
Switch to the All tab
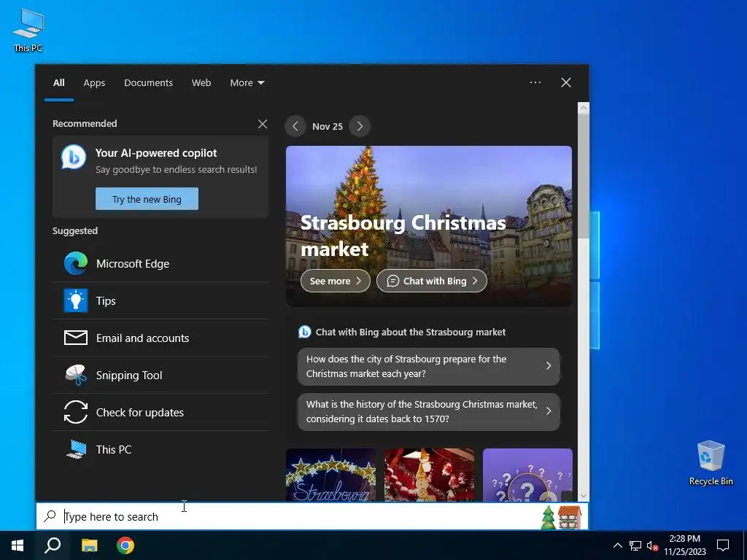[58, 83]
